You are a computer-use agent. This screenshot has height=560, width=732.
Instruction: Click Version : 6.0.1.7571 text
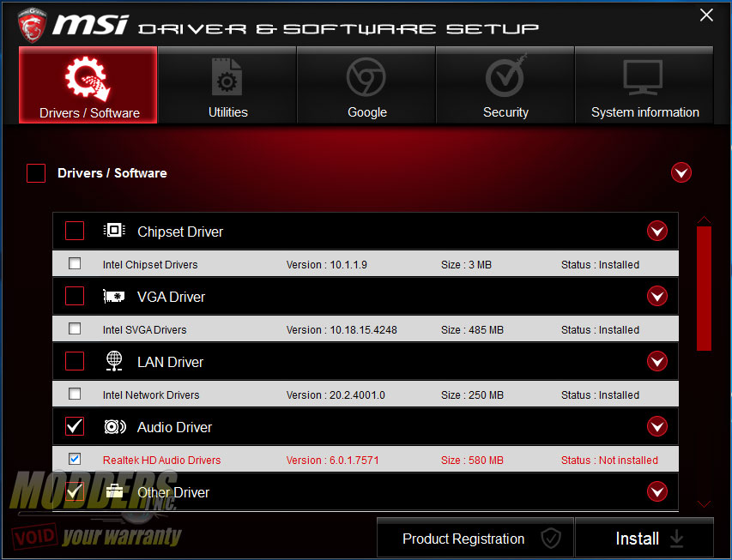[x=332, y=461]
